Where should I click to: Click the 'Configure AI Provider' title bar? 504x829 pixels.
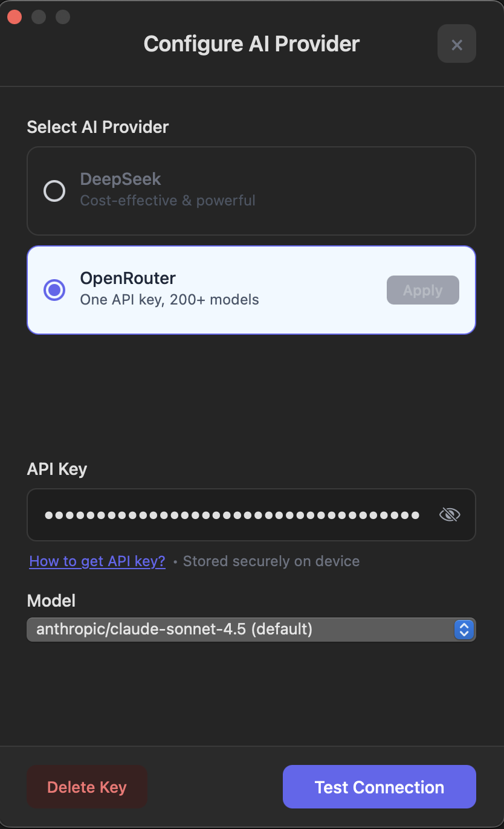point(251,44)
